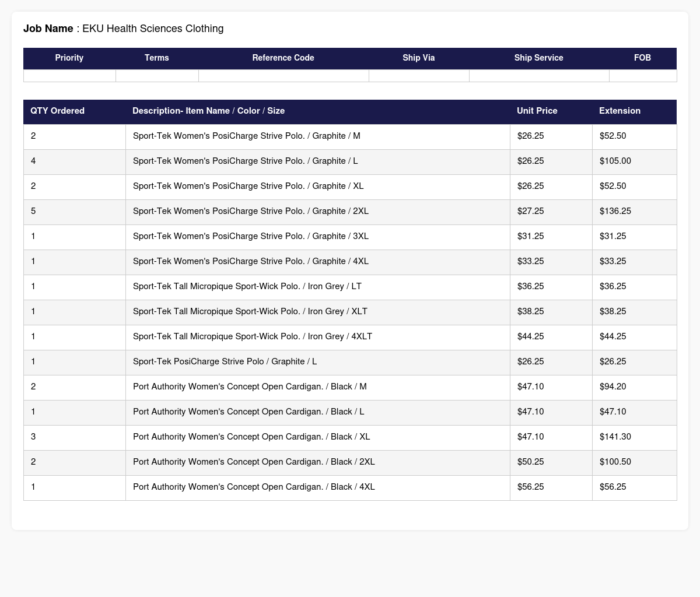Click Tall Micropique Polo Iron Grey / LT row
The image size is (700, 597).
click(x=350, y=287)
